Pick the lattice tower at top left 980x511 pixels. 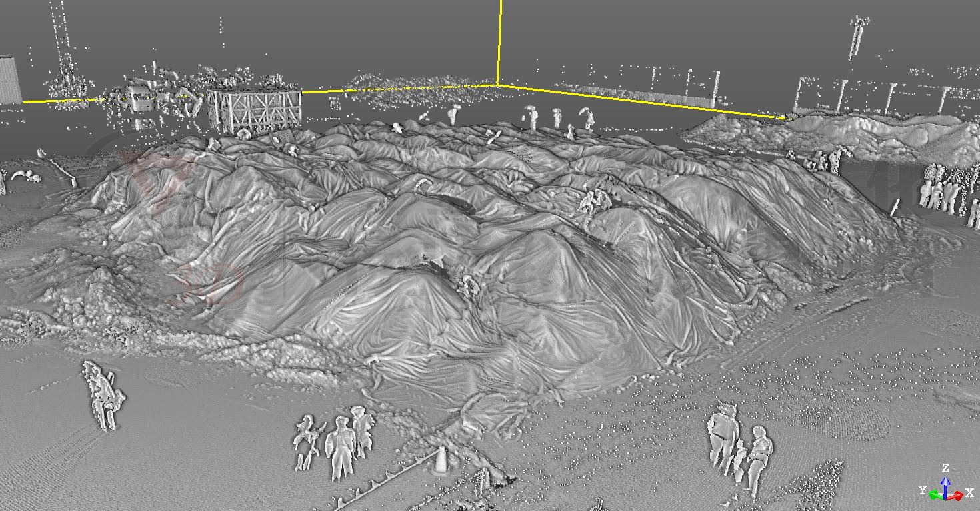tap(63, 47)
